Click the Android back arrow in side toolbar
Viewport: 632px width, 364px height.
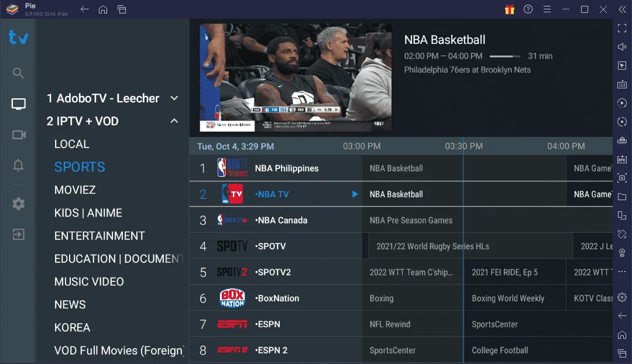coord(622,315)
